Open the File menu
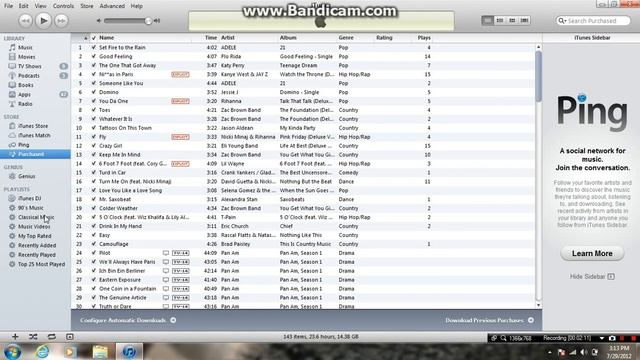Screen dimensions: 640x360 pyautogui.click(x=8, y=6)
